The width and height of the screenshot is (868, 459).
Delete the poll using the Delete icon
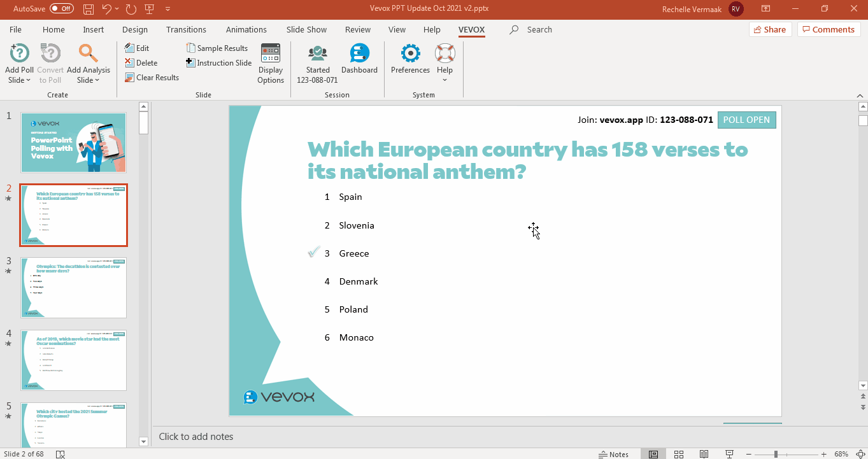[141, 63]
